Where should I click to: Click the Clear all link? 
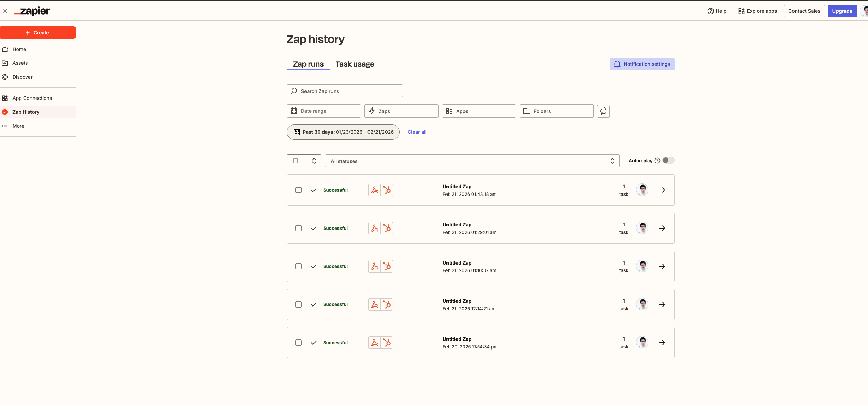click(x=417, y=132)
